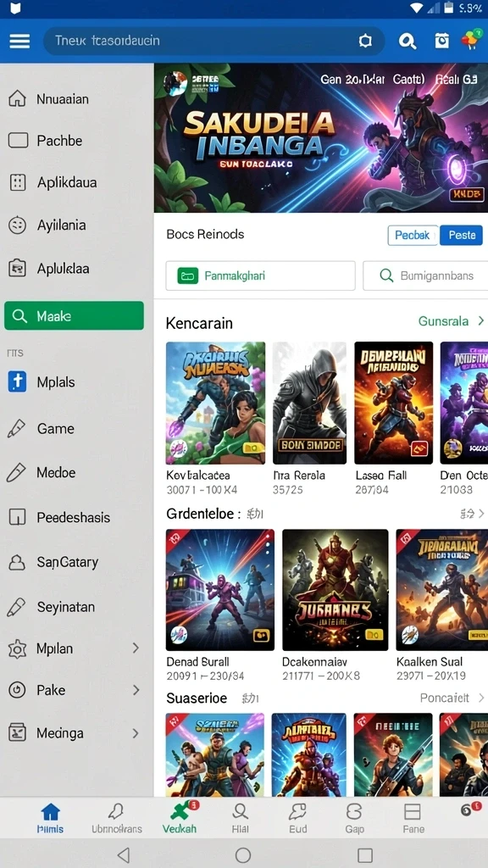The height and width of the screenshot is (868, 488).
Task: Expand the Mpilan sidebar chevron
Action: pos(136,648)
